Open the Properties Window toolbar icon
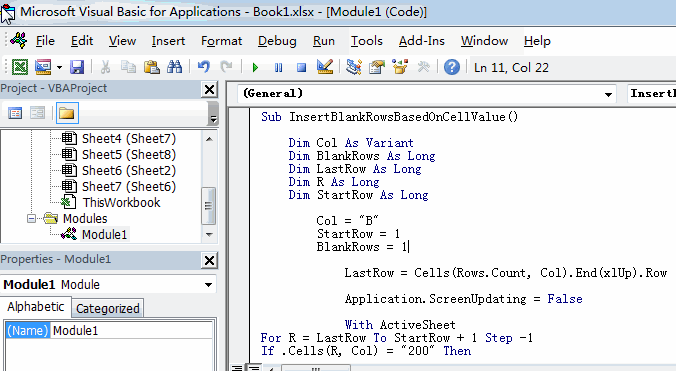 [377, 67]
